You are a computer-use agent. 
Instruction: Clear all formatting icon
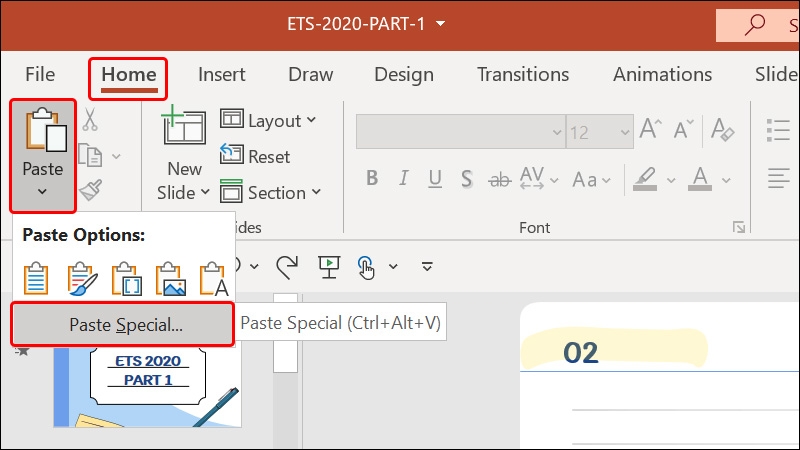click(x=722, y=129)
